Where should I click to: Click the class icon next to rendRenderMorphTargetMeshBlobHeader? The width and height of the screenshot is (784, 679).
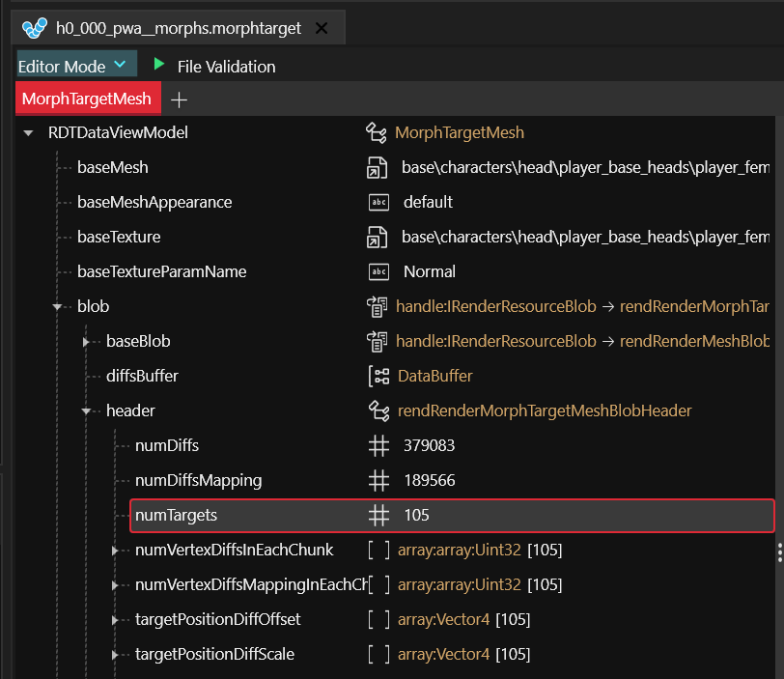378,411
